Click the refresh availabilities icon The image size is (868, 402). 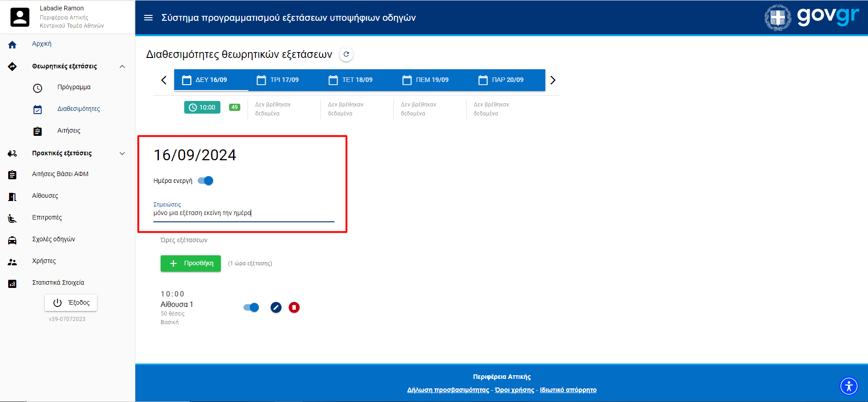pos(346,54)
